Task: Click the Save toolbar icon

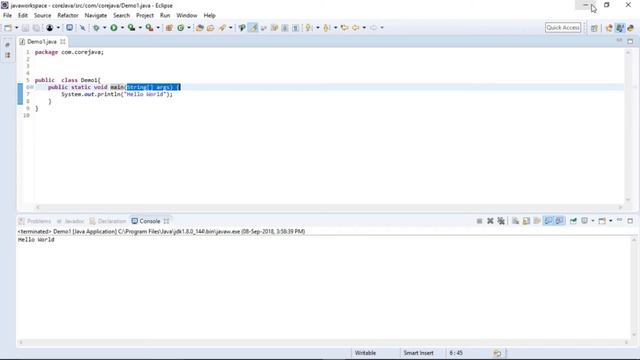Action: point(25,28)
